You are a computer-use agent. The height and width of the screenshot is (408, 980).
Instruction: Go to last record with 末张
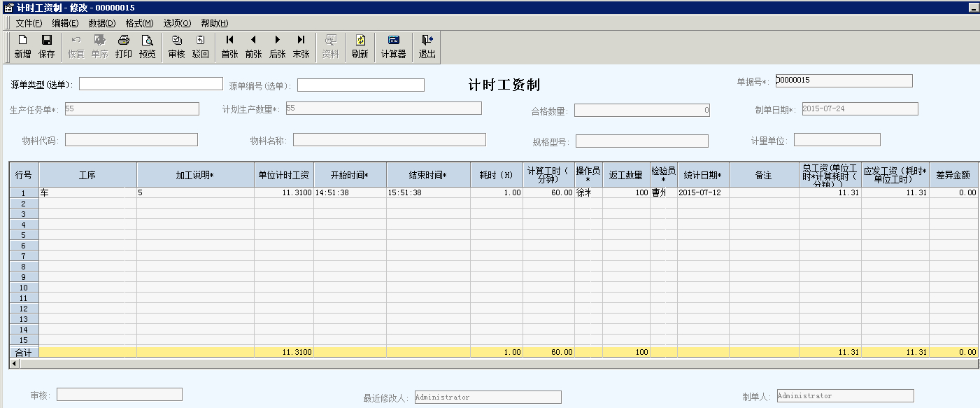[x=301, y=47]
